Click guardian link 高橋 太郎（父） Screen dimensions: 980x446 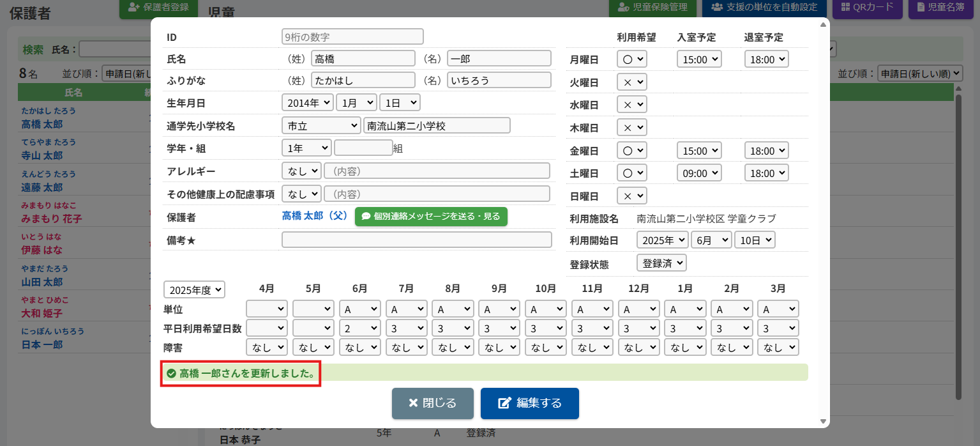click(315, 217)
